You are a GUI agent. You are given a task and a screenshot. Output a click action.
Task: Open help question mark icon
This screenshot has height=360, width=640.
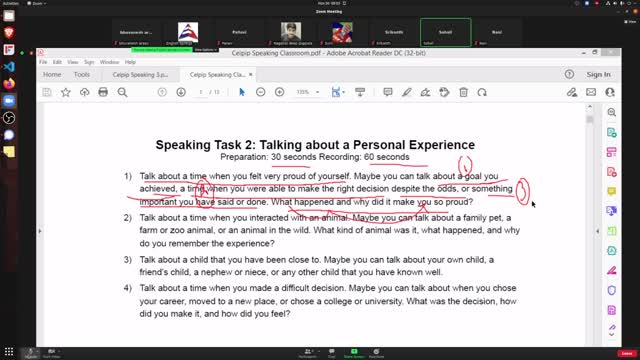[569, 74]
